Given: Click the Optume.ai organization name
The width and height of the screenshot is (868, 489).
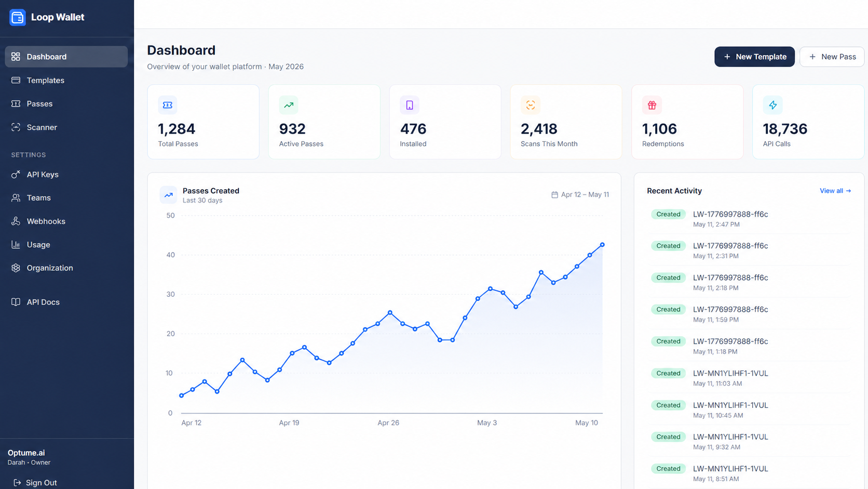Looking at the screenshot, I should (26, 453).
